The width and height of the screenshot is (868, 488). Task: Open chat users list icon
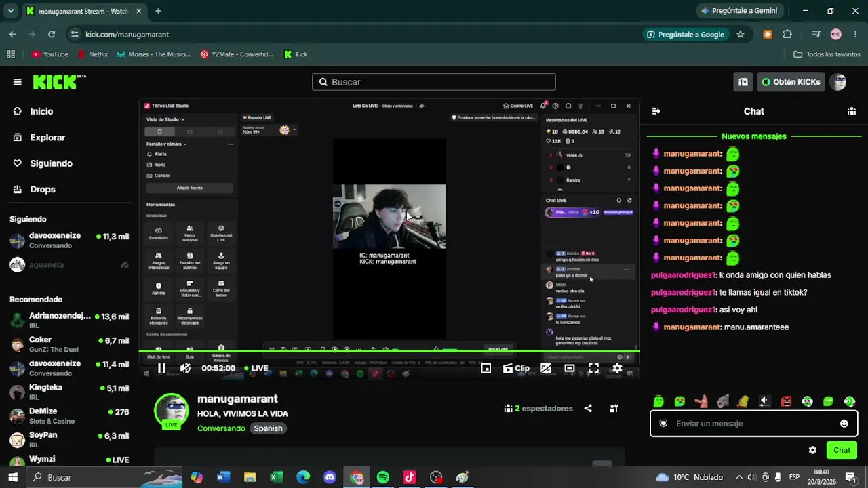click(852, 111)
